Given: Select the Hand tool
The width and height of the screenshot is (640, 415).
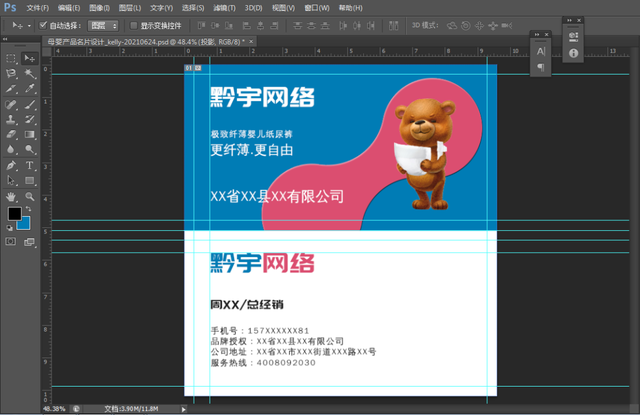Looking at the screenshot, I should (x=11, y=197).
